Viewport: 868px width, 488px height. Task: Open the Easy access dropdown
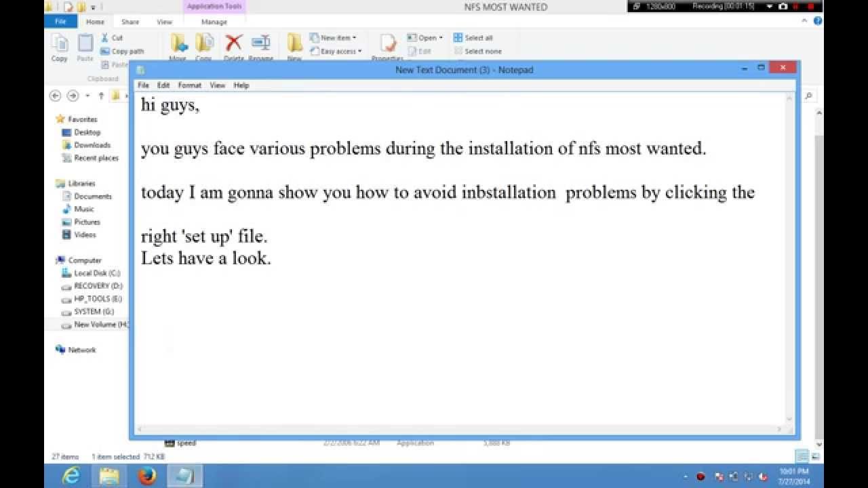point(336,52)
